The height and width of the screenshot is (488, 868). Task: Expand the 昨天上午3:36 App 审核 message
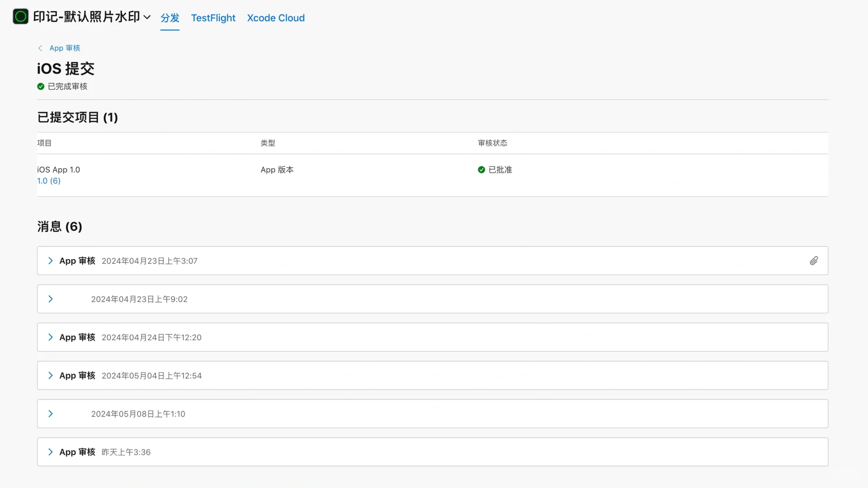click(x=51, y=452)
